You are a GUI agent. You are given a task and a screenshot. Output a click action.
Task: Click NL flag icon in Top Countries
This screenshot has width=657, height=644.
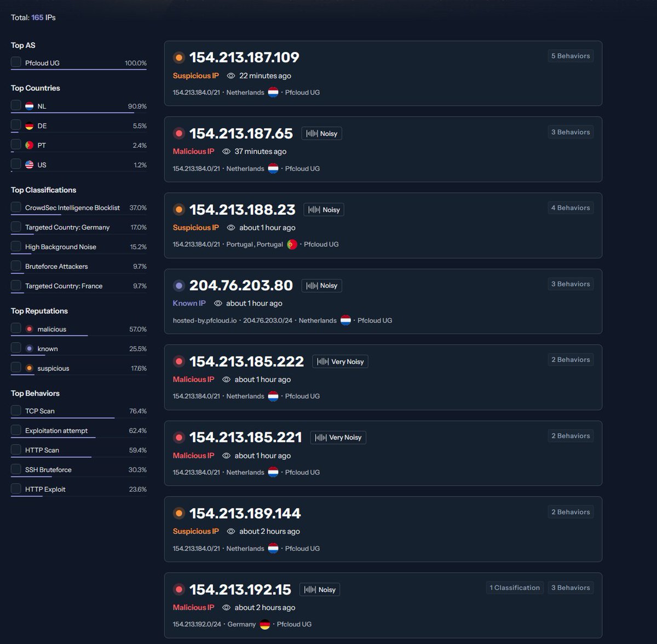click(30, 106)
